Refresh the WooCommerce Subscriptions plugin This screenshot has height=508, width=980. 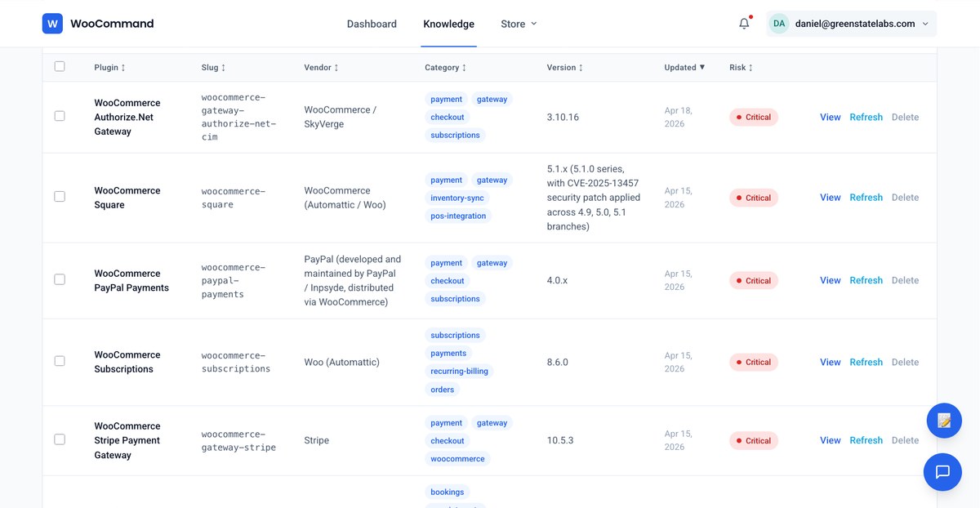(866, 362)
